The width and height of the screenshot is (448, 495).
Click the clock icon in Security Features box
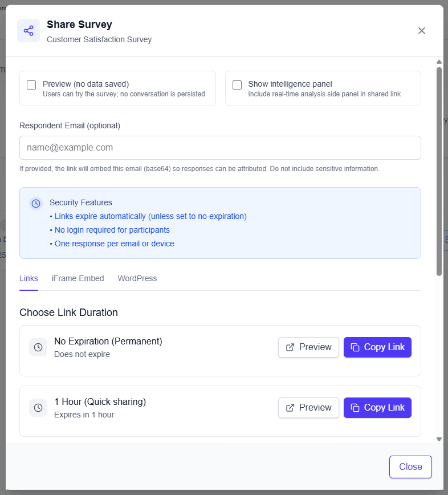[35, 204]
